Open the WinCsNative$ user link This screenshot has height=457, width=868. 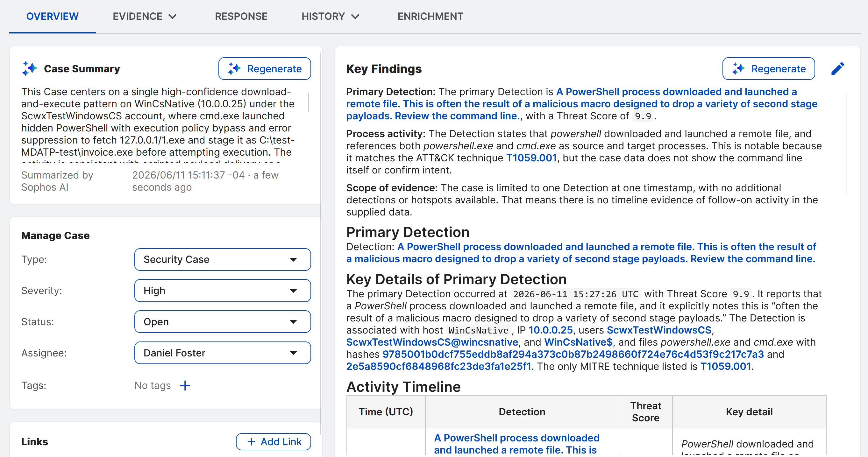578,342
